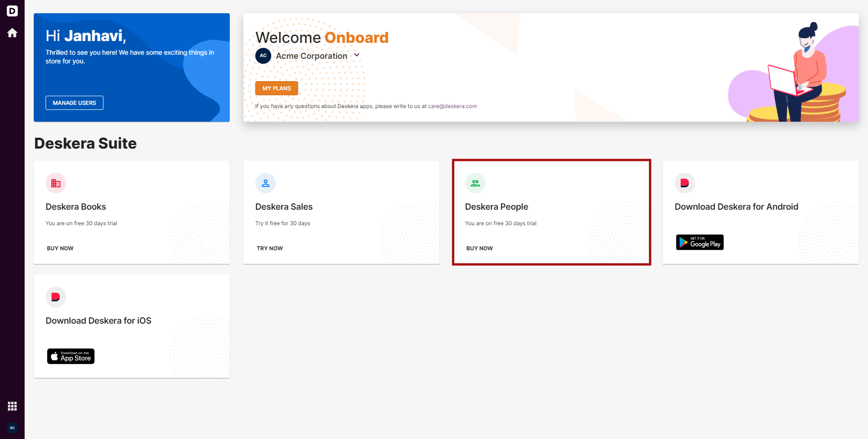Click the Deskera iOS card logo icon
The width and height of the screenshot is (868, 439).
point(56,297)
